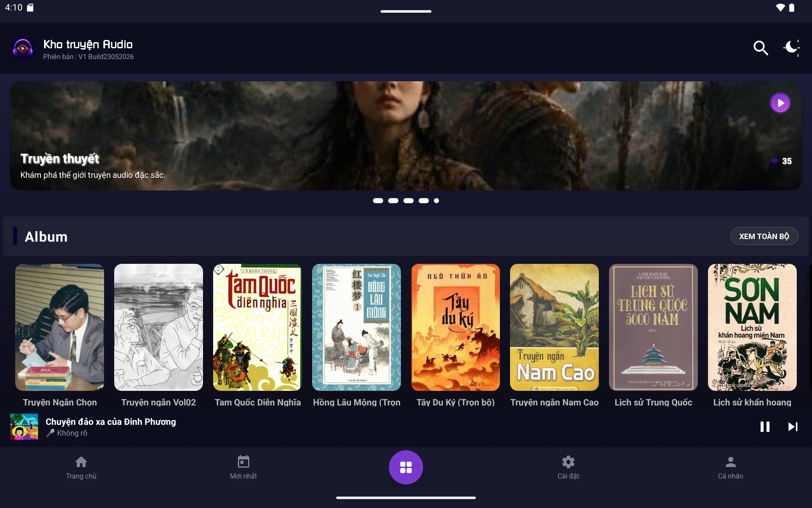This screenshot has height=508, width=812.
Task: Open Sơn Nam Lịch sử khẩn hoang cover
Action: (x=752, y=327)
